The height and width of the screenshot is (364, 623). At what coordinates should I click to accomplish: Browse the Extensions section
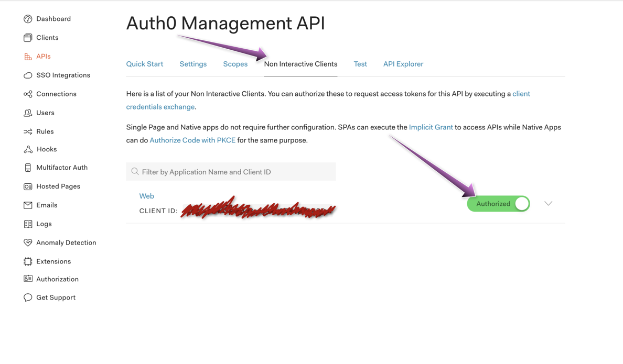point(54,261)
